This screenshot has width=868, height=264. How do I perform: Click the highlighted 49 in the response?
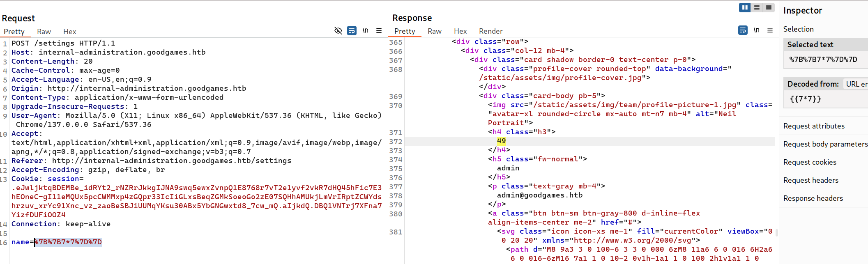tap(501, 141)
